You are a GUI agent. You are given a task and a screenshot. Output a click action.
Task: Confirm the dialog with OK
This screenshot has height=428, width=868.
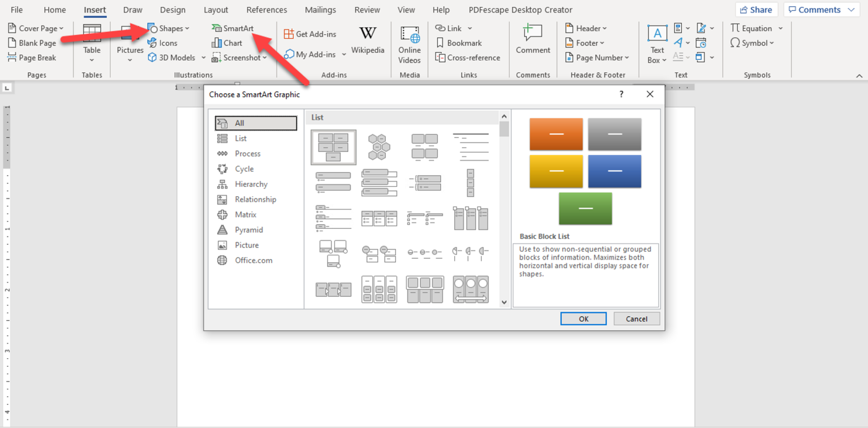point(583,319)
